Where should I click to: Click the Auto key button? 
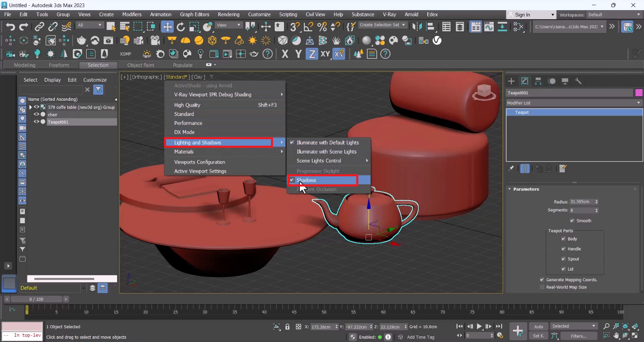539,326
